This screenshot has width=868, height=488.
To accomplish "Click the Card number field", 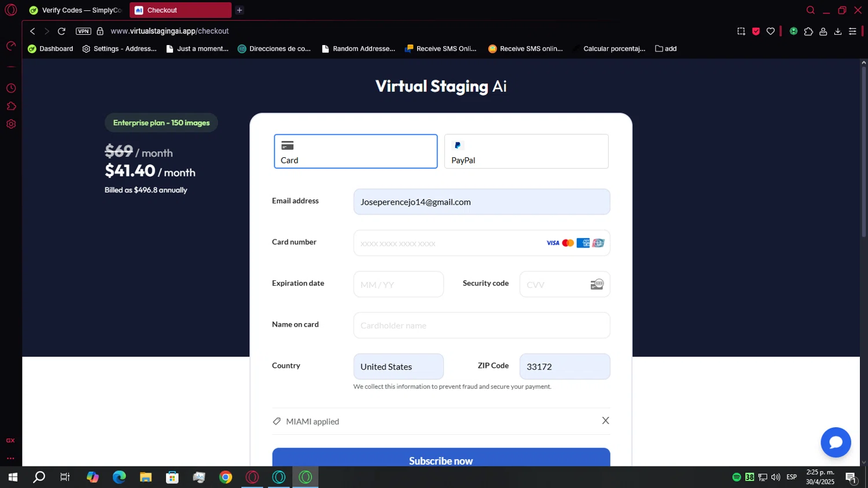I will point(481,243).
